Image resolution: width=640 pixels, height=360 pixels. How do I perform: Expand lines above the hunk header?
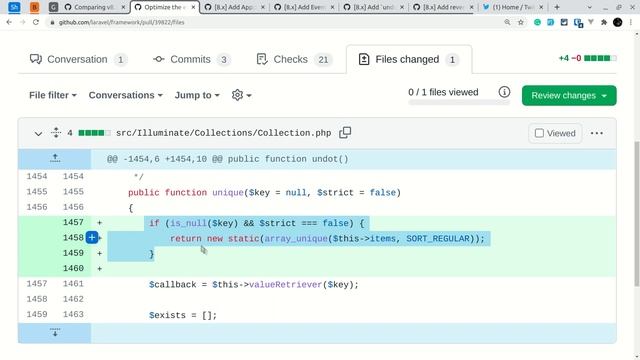pos(55,159)
